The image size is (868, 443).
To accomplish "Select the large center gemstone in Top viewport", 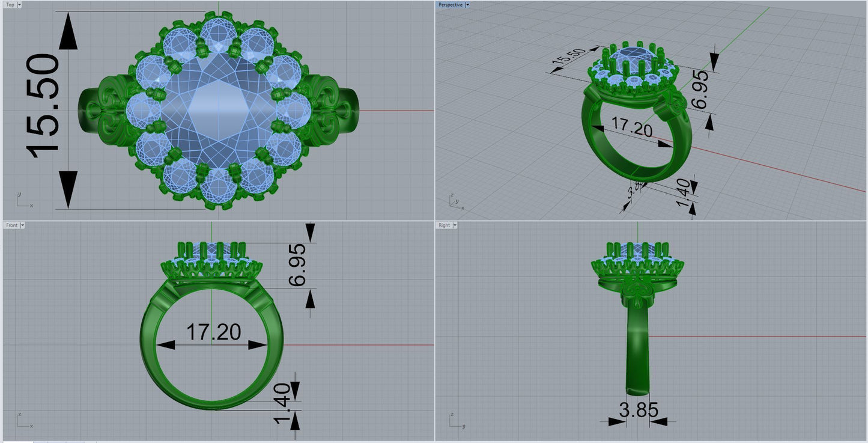I will pos(218,111).
